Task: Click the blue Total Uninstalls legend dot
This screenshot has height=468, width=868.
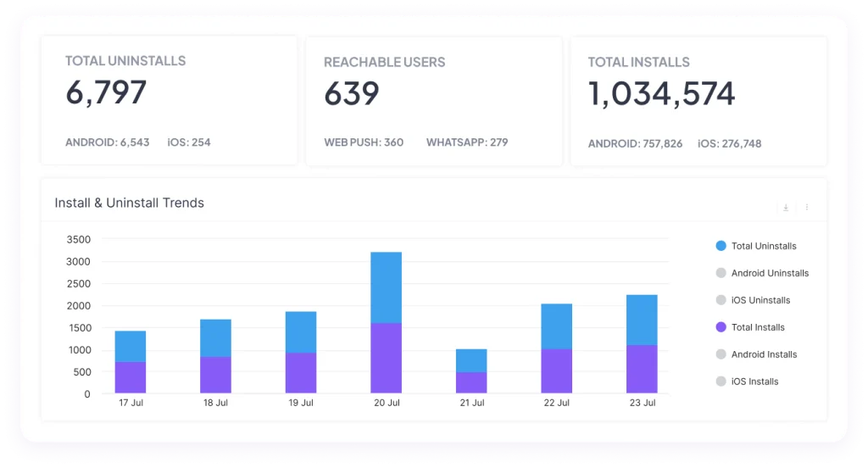Action: [x=721, y=246]
